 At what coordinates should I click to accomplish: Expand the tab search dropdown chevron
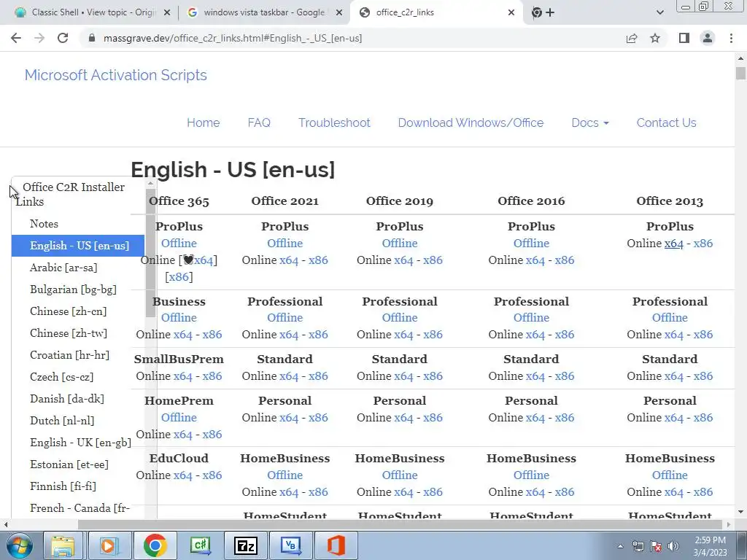point(659,12)
